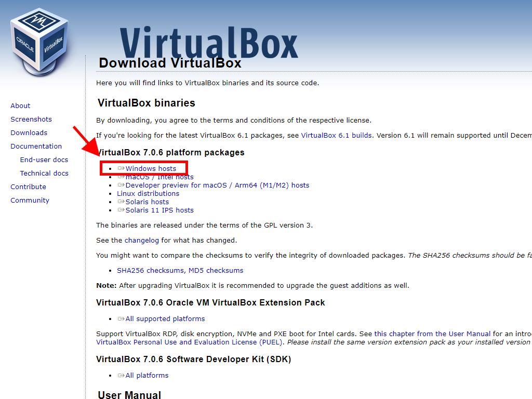Image resolution: width=532 pixels, height=399 pixels.
Task: Click the Note about upgrading guest additions
Action: [253, 285]
